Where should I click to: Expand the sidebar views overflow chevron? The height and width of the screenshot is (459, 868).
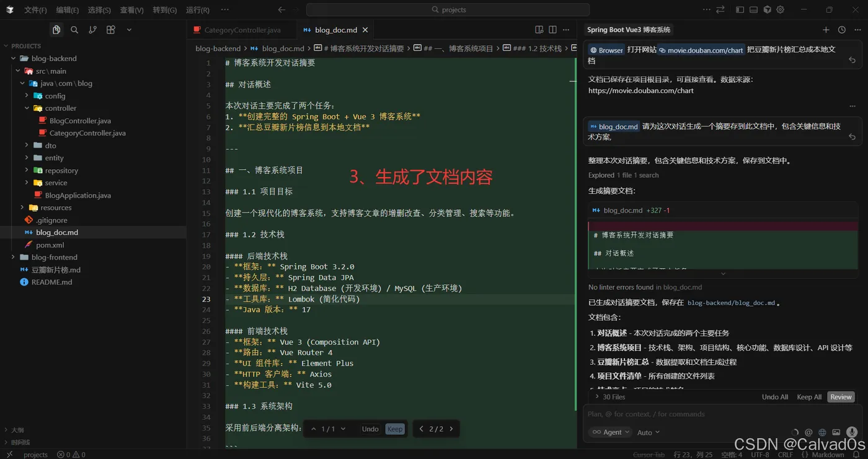click(129, 30)
